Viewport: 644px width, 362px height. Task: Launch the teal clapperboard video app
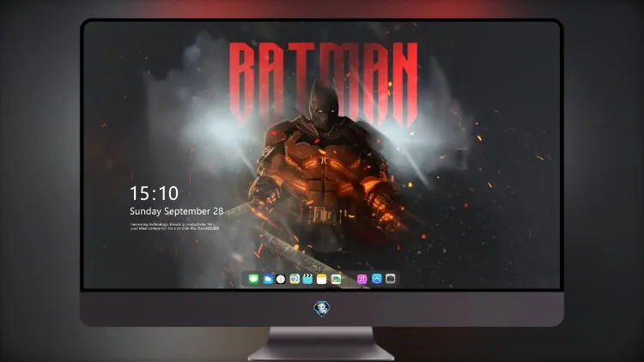click(x=307, y=279)
